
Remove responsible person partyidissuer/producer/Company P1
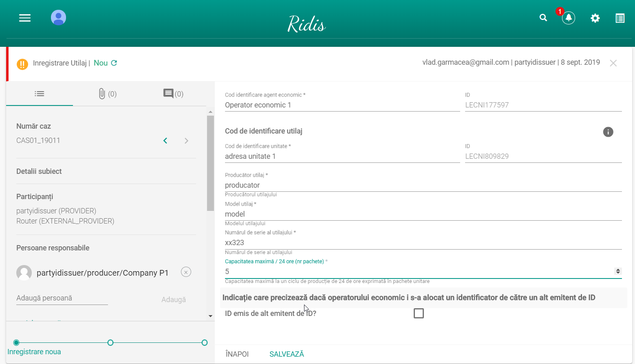[186, 272]
